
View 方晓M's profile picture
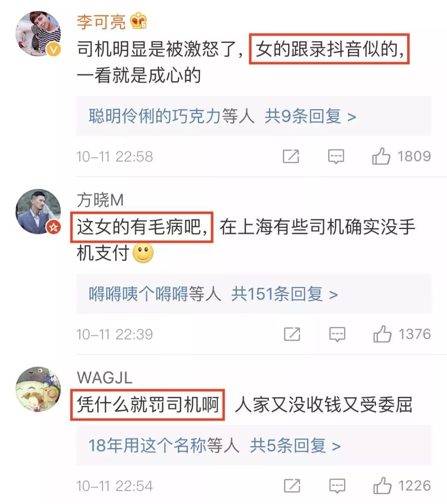click(x=38, y=212)
